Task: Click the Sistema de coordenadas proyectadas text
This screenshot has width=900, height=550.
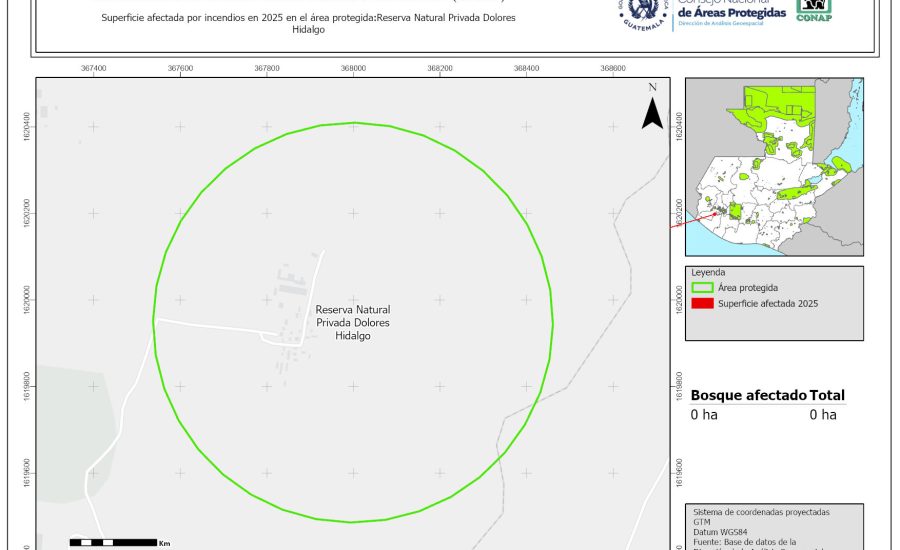Action: (761, 512)
